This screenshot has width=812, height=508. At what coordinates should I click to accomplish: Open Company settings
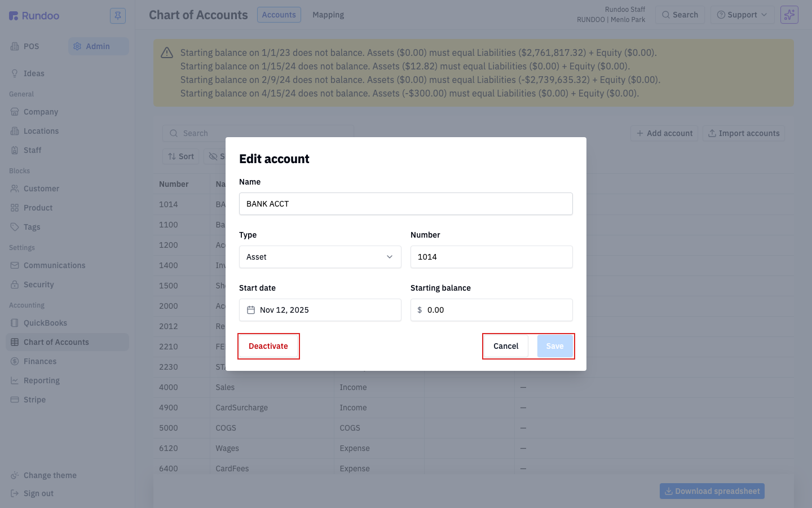tap(67, 112)
